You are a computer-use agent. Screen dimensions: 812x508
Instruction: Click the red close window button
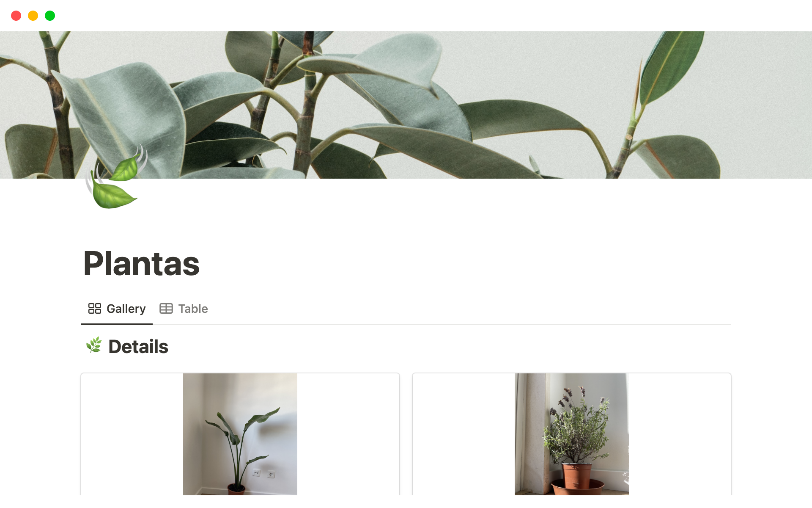click(x=16, y=16)
